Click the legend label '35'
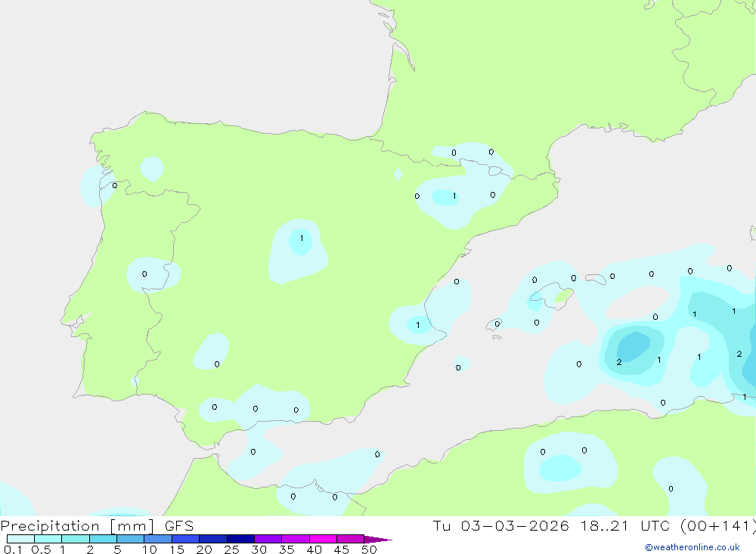Image resolution: width=756 pixels, height=554 pixels. 287,549
